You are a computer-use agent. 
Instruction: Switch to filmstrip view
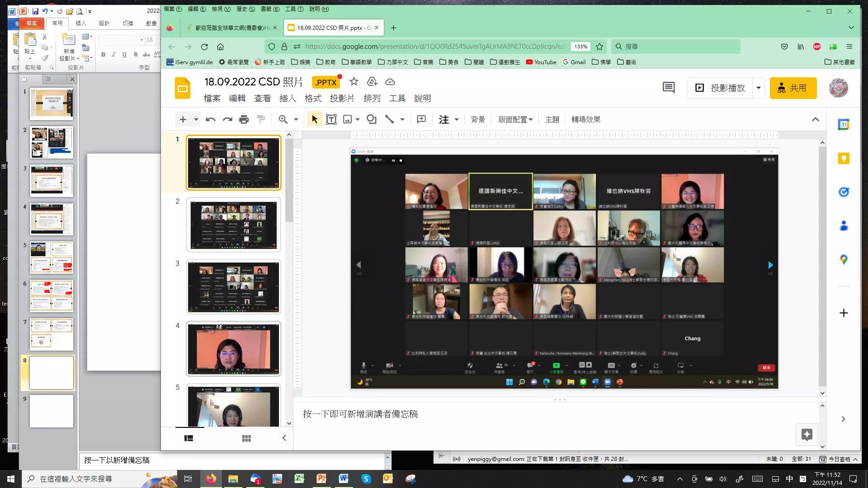pos(189,438)
